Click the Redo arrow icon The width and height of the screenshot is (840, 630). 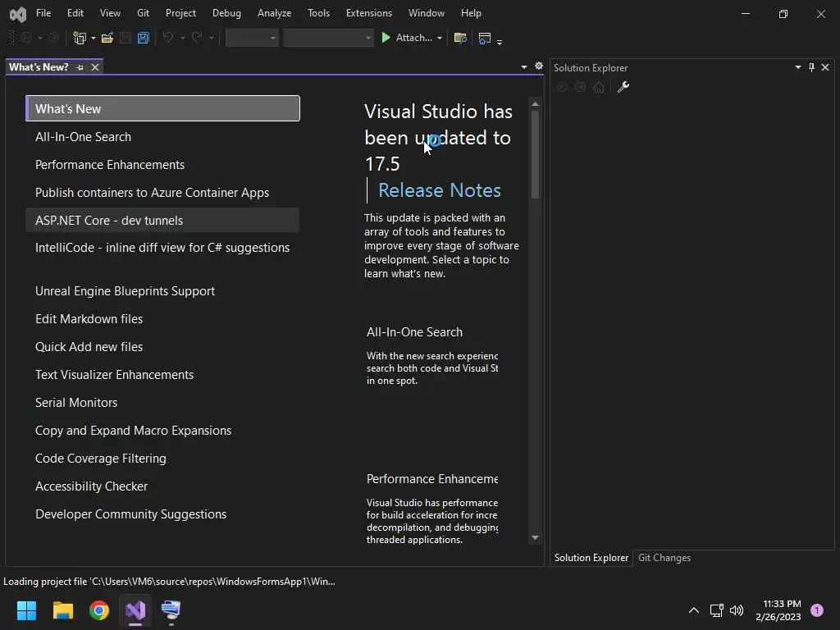click(x=197, y=38)
